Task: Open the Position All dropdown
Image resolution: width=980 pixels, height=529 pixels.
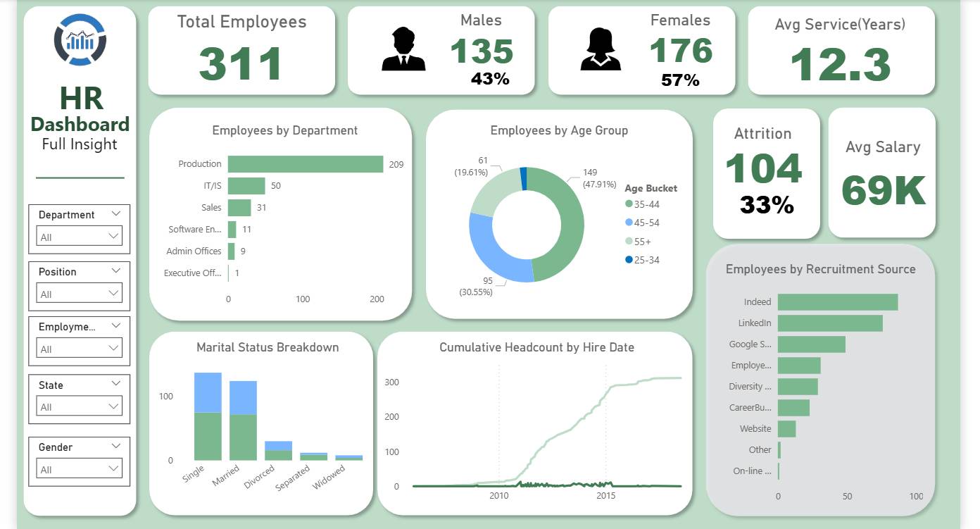Action: [80, 293]
